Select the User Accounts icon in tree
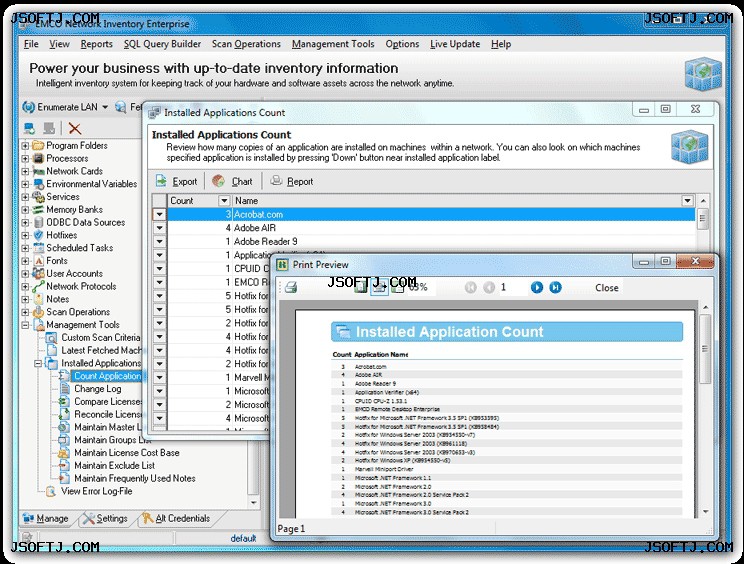The height and width of the screenshot is (564, 744). tap(38, 274)
